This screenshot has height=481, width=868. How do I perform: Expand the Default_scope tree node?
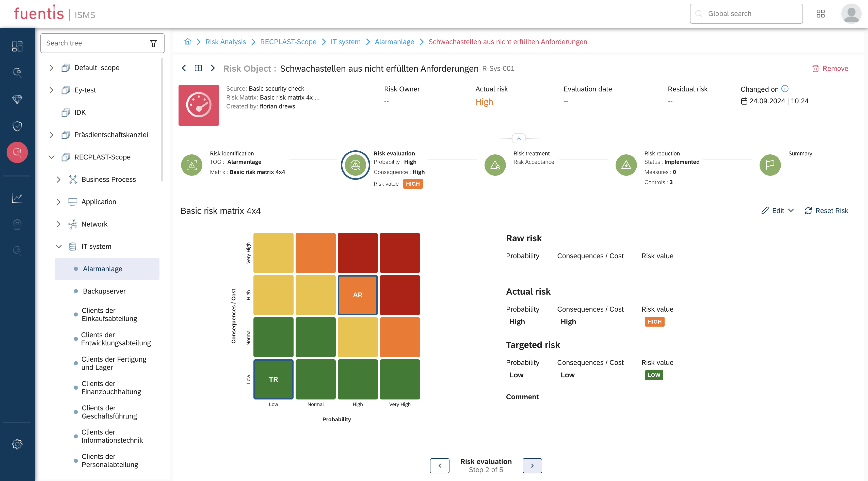[52, 68]
